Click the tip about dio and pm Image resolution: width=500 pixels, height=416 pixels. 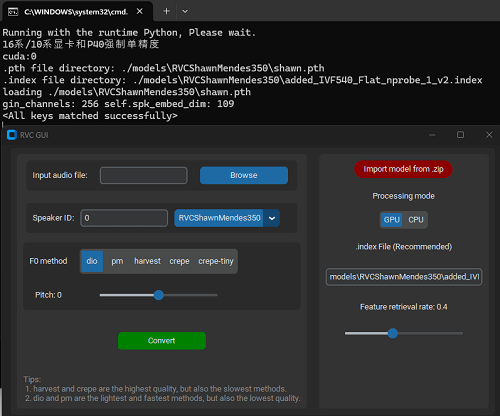click(163, 398)
